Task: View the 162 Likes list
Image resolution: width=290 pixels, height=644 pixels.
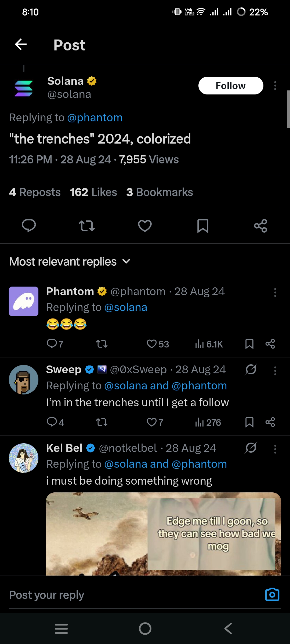Action: (93, 192)
